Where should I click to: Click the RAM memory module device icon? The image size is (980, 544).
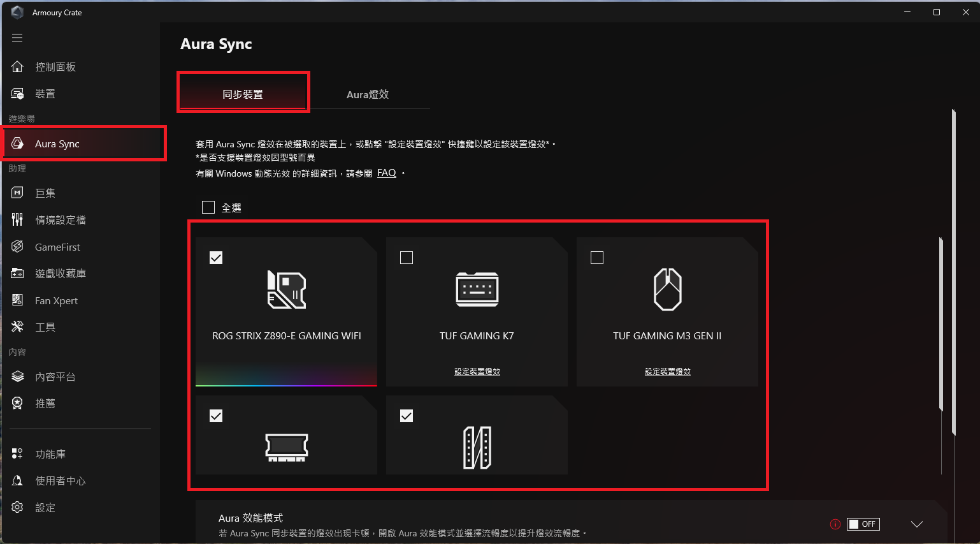coord(286,447)
